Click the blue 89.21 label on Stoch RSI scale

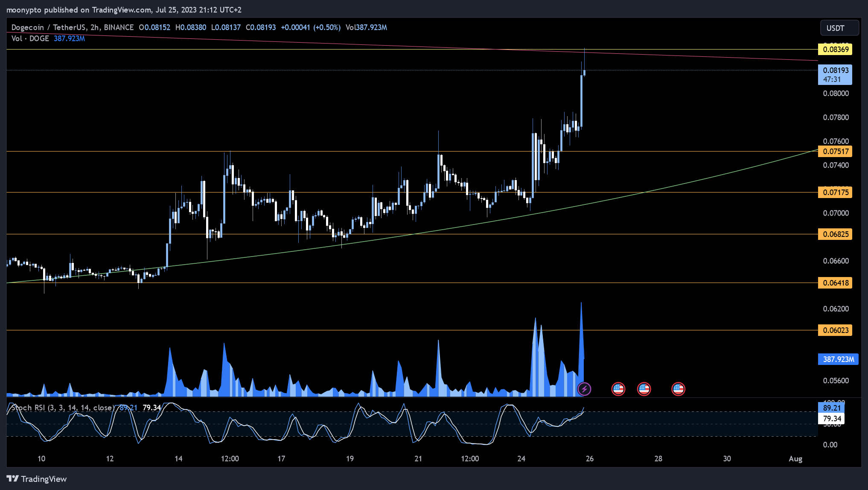pos(831,408)
